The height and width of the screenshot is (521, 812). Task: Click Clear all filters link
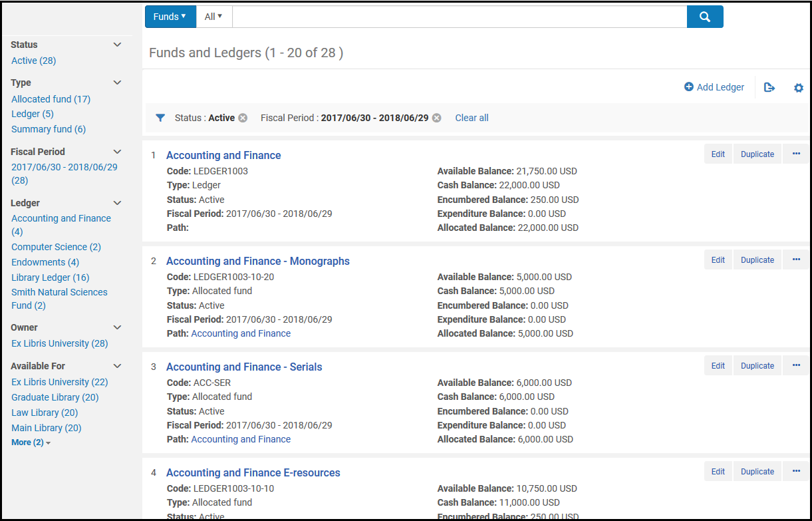(x=472, y=118)
